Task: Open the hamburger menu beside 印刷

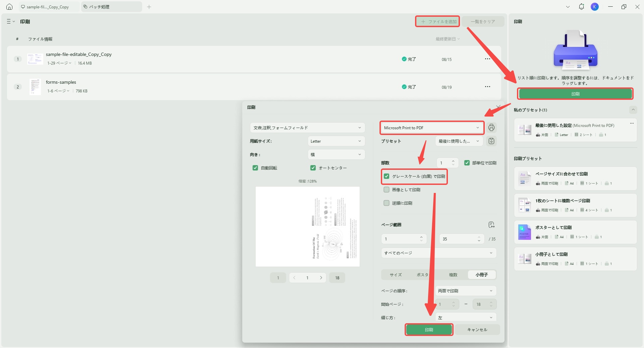Action: tap(11, 21)
